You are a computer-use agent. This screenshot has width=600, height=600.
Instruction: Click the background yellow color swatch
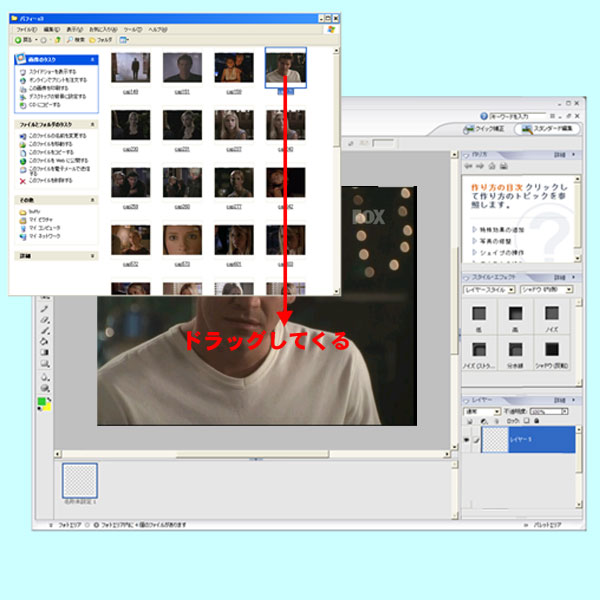[x=47, y=407]
